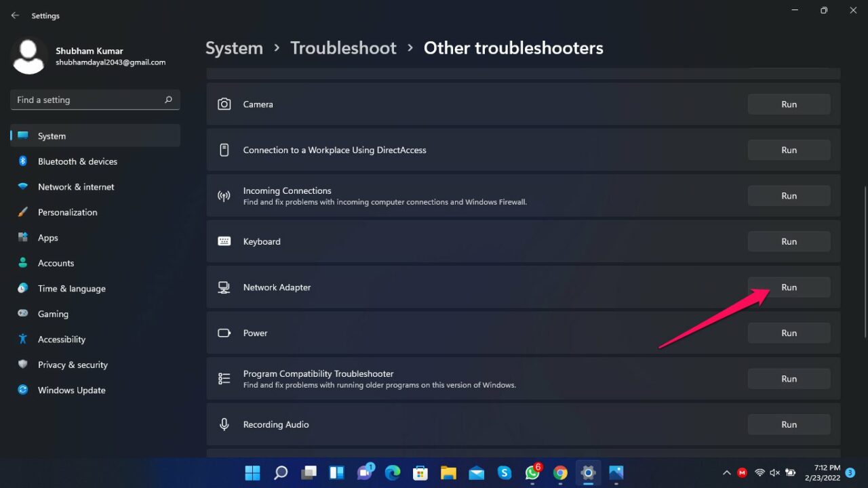Select Bluetooth & devices in the sidebar
Viewport: 868px width, 488px height.
coord(77,161)
